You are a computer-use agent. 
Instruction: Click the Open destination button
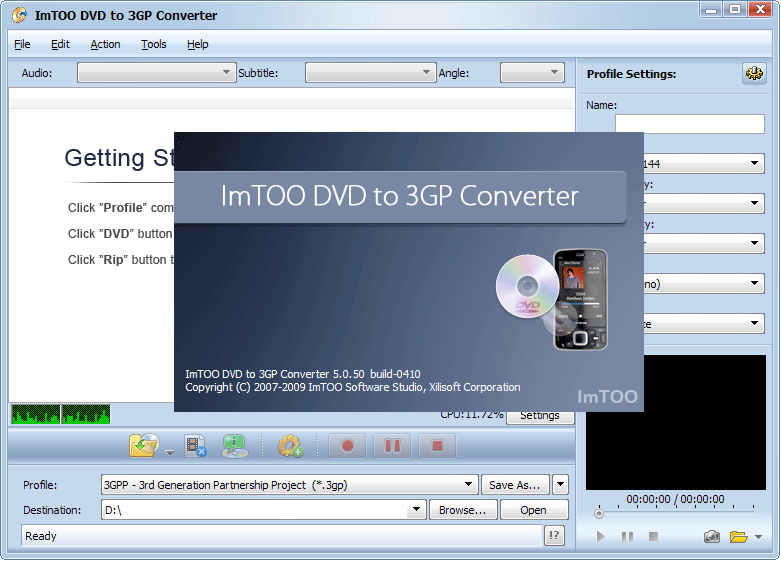[x=534, y=510]
